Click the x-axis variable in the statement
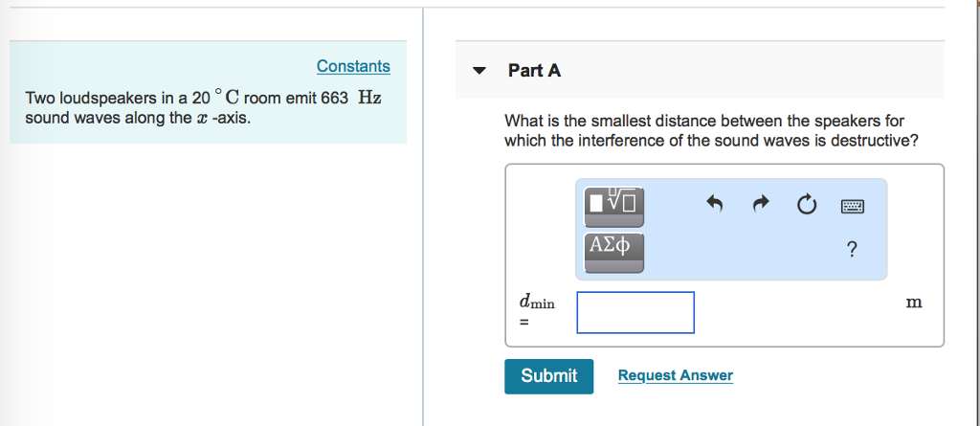Image resolution: width=980 pixels, height=426 pixels. pyautogui.click(x=201, y=120)
